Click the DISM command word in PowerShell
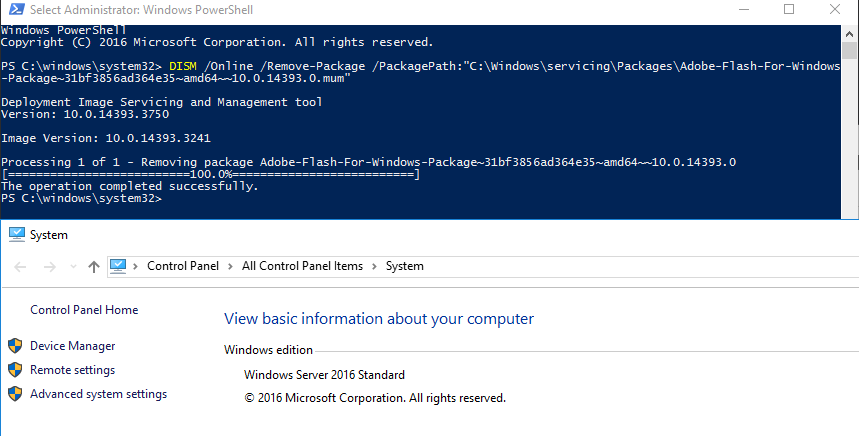Viewport: 859px width, 436px height. (x=182, y=66)
